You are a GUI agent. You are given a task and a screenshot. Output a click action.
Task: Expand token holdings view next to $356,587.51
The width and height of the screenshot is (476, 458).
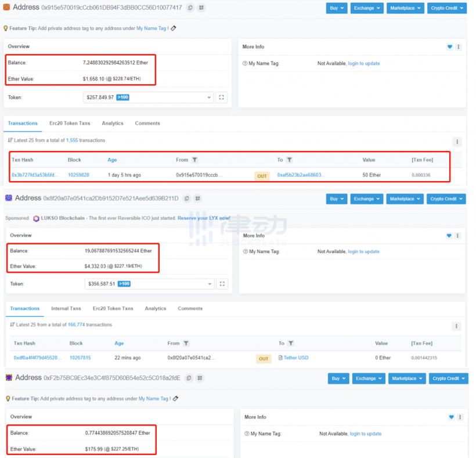pos(222,284)
